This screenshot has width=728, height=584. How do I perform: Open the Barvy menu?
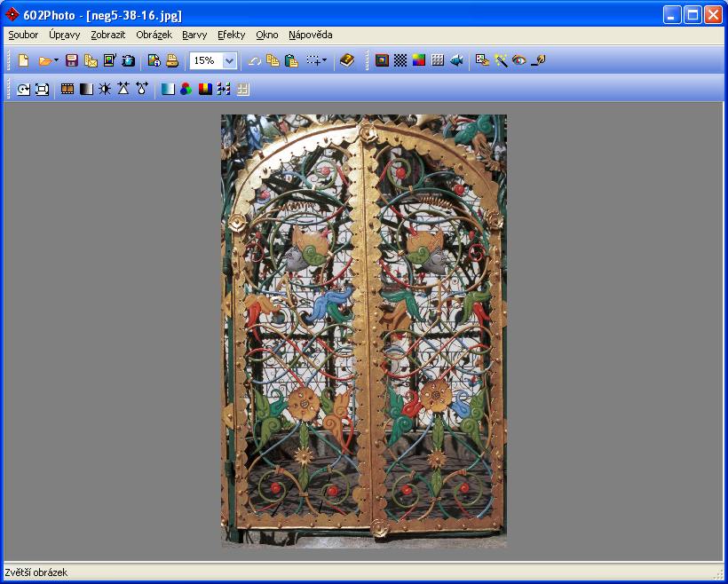click(x=194, y=35)
